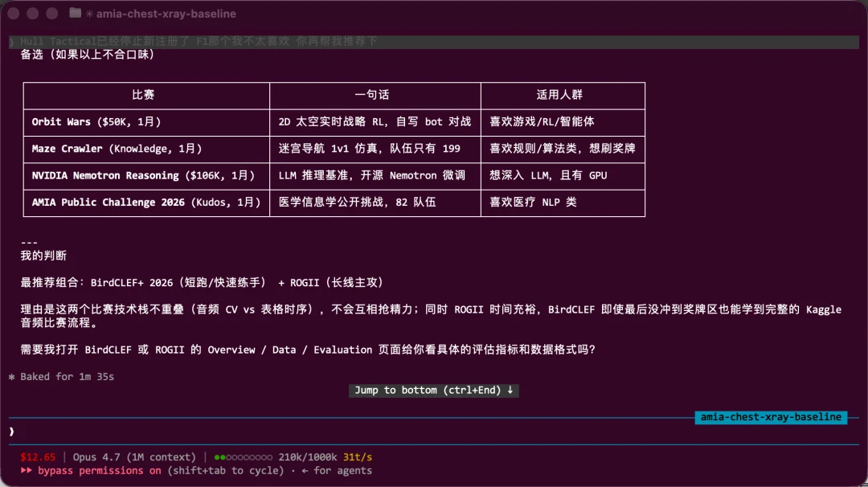Click the NVIDIA Nemotron Reasoning cell
Viewport: 868px width, 487px height.
coord(146,175)
